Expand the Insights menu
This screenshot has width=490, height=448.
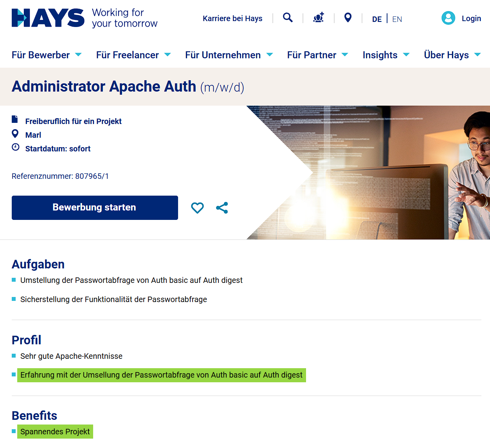point(386,55)
